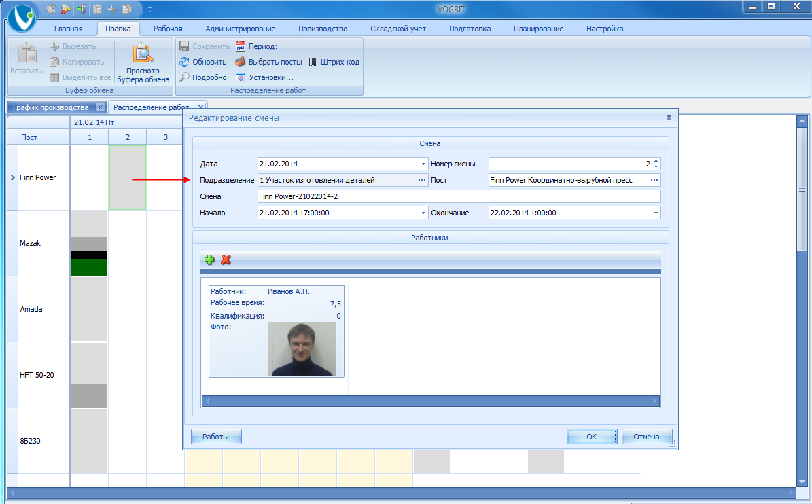Confirm the dialog with OK

(x=591, y=437)
